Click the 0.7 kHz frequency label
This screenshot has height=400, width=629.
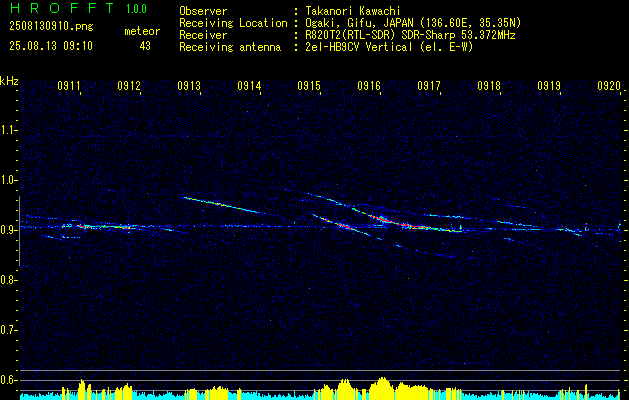tap(8, 330)
